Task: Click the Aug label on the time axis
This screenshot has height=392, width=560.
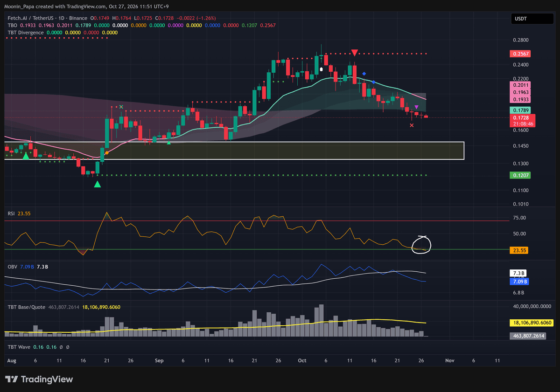Action: (12, 361)
